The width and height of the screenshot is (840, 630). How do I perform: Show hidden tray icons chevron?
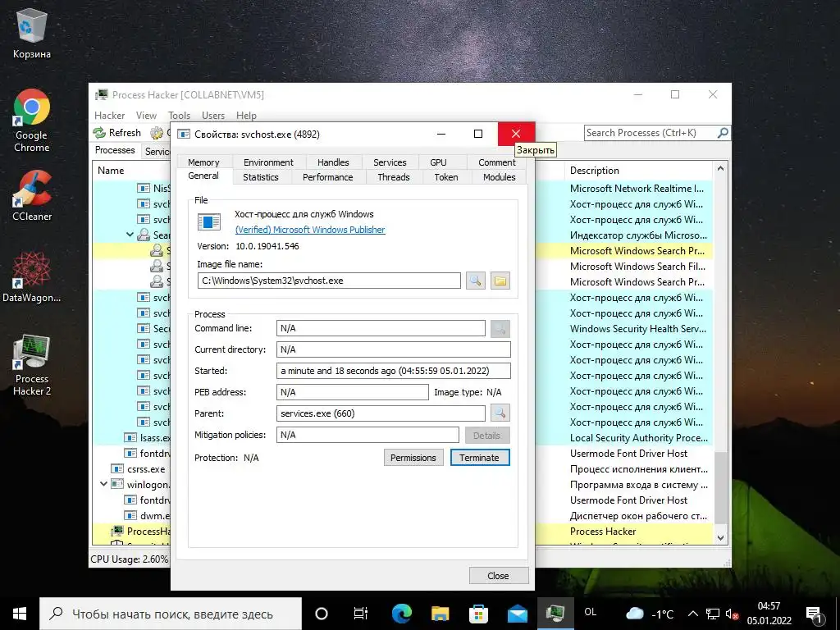coord(692,614)
